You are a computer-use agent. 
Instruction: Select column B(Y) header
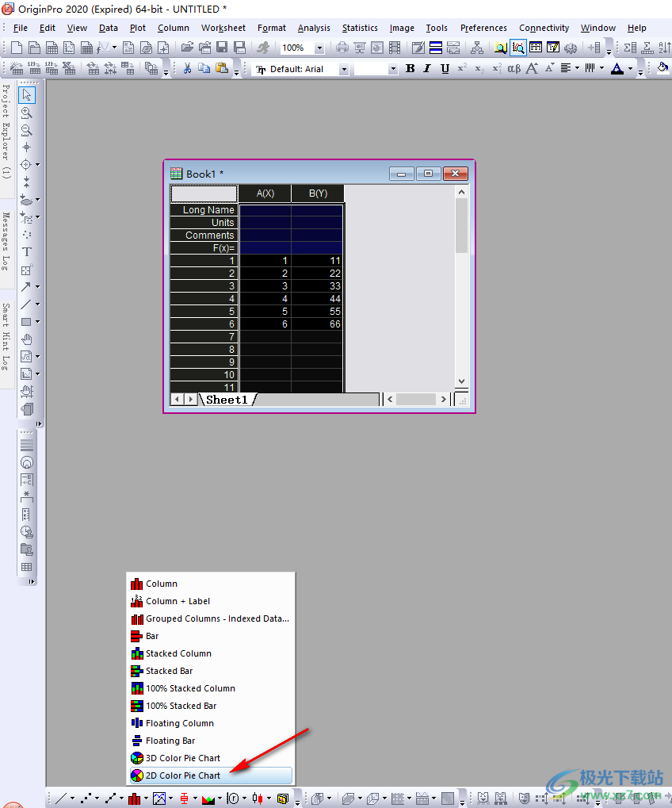pos(318,193)
